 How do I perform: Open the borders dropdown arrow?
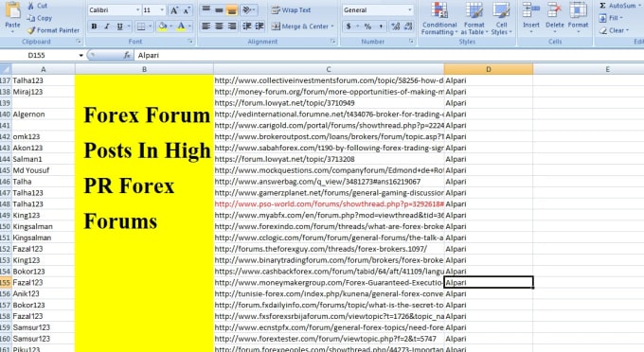point(151,26)
